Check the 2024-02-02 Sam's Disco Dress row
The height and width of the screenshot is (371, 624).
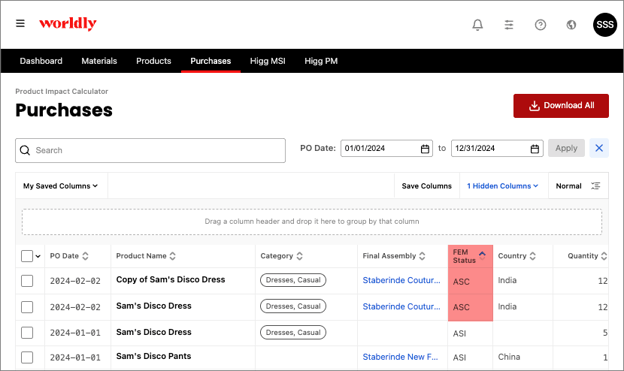pos(27,307)
